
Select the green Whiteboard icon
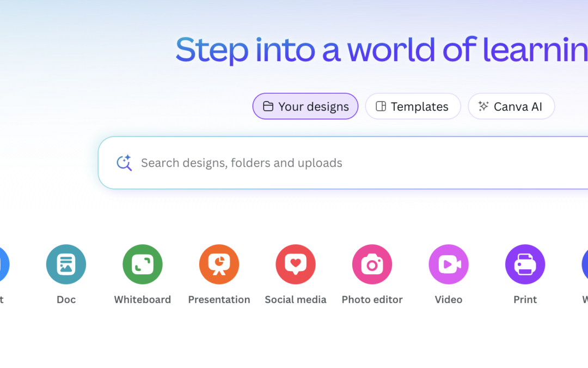tap(143, 264)
